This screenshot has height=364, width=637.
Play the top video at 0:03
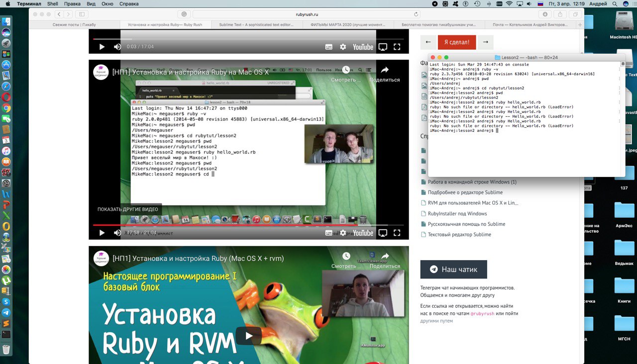[x=102, y=47]
